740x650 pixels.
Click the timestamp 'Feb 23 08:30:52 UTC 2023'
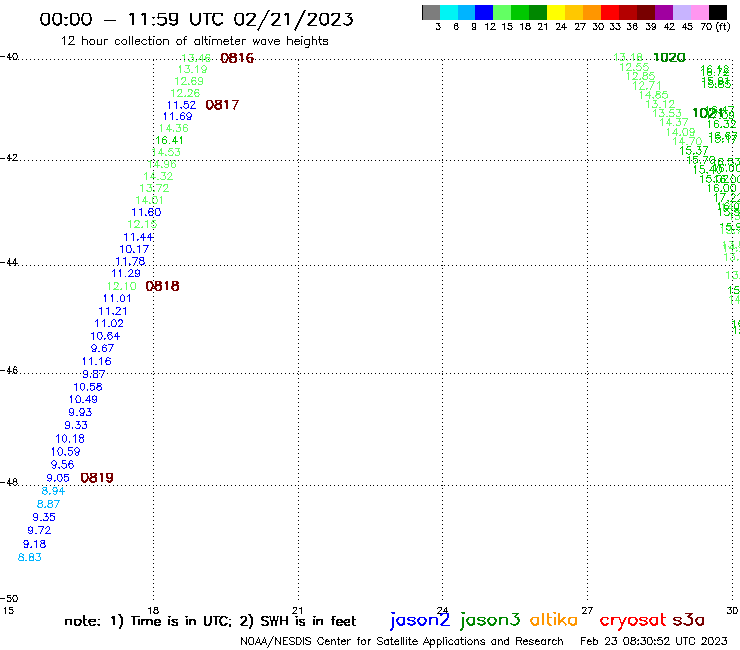coord(654,641)
